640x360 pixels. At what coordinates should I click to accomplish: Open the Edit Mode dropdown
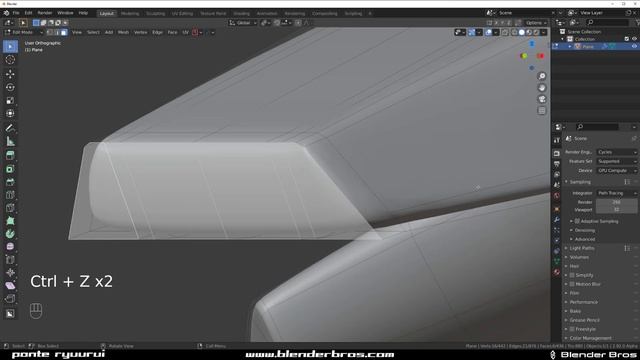pyautogui.click(x=24, y=32)
